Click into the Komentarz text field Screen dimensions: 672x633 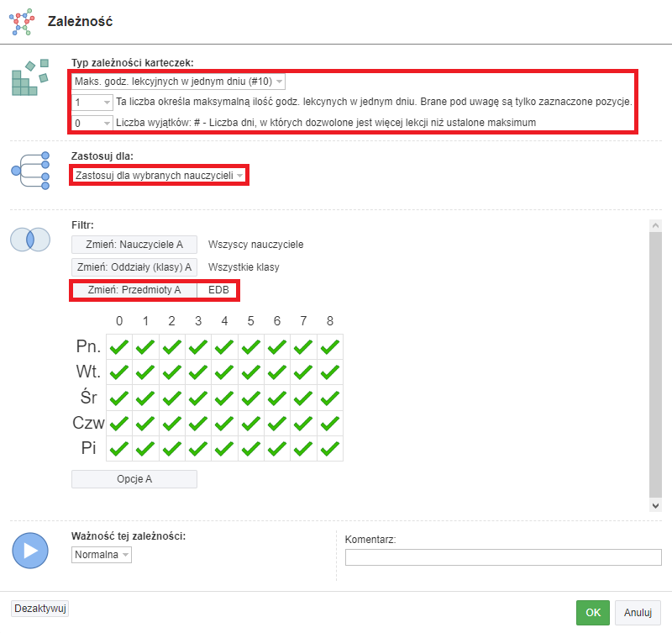[x=503, y=557]
